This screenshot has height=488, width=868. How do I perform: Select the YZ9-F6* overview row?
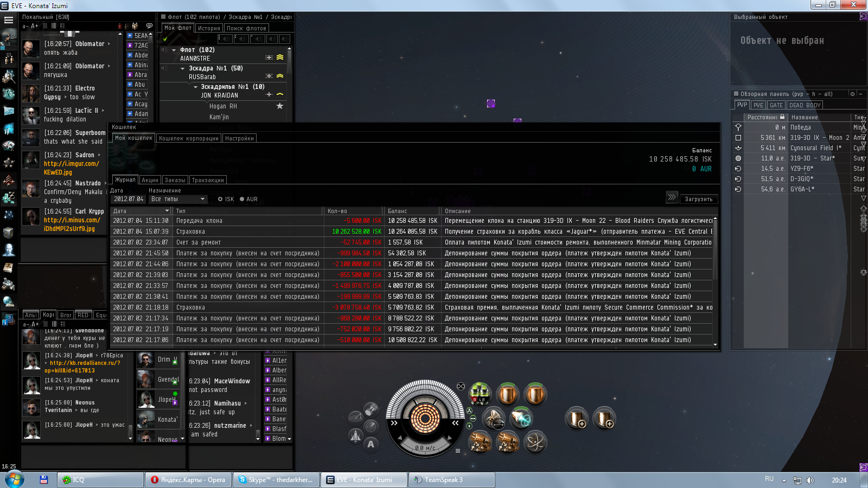coord(798,168)
